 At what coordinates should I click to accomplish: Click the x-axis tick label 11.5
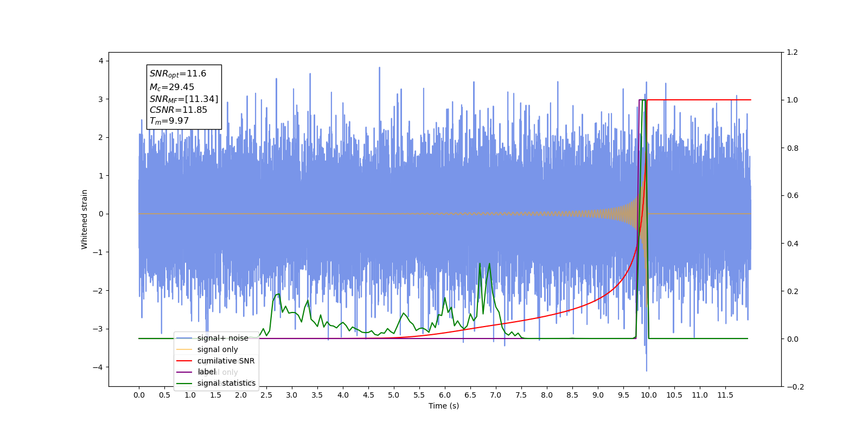pyautogui.click(x=725, y=395)
